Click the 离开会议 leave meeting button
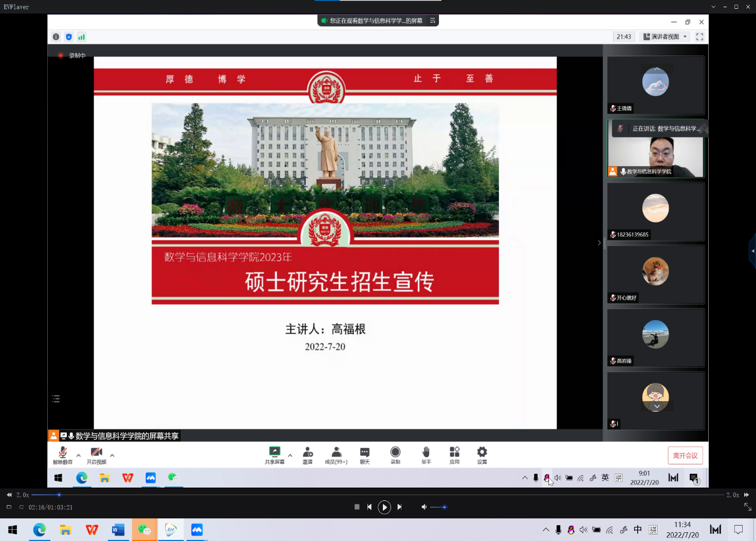Screen dimensions: 756x541 pos(685,456)
